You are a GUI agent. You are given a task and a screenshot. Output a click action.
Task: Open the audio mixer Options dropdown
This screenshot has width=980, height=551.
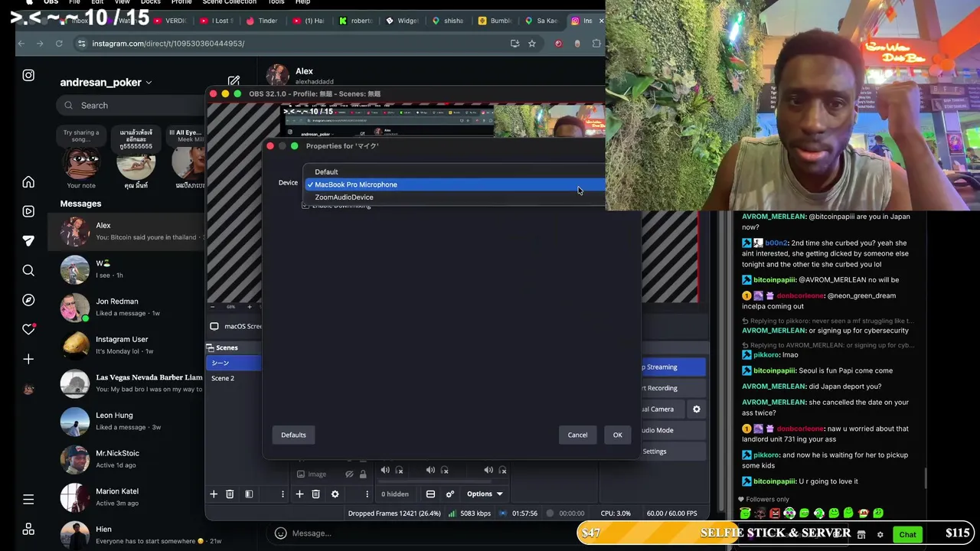485,494
